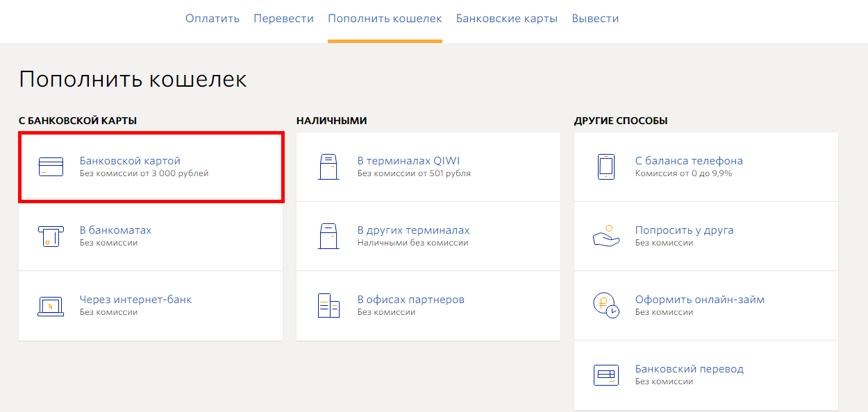Viewport: 868px width, 412px height.
Task: Click the hand-with-coin icon for Попросить у друга
Action: pyautogui.click(x=606, y=236)
